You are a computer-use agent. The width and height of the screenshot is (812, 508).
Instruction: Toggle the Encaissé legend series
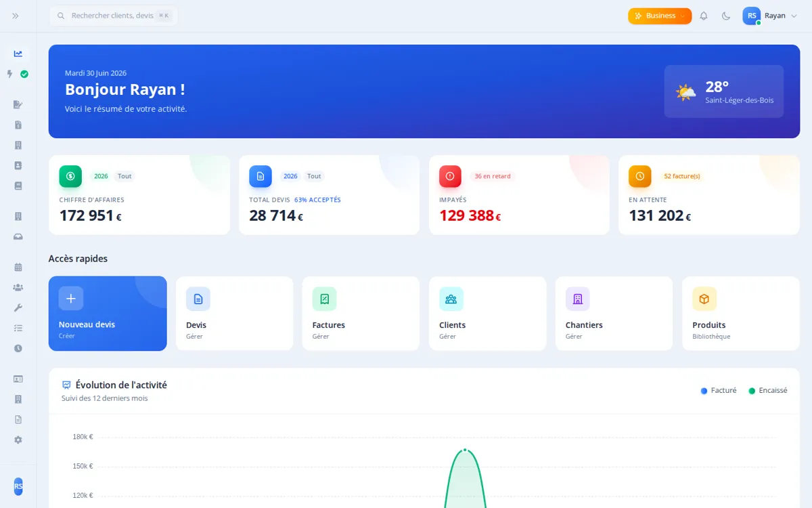(768, 391)
